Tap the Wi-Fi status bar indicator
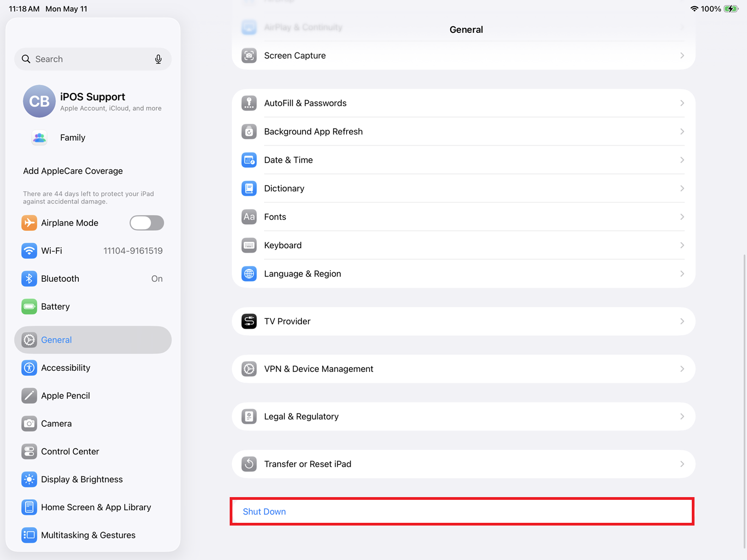747x560 pixels. [695, 9]
